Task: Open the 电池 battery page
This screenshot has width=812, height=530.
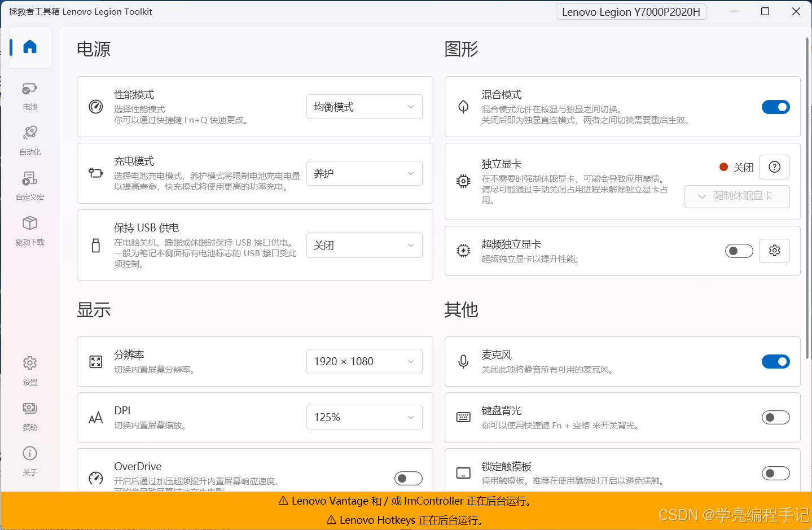Action: (30, 96)
